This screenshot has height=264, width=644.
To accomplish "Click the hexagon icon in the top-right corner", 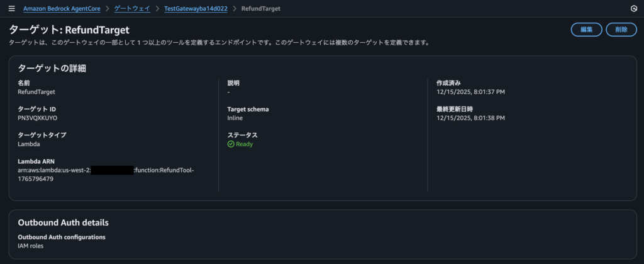I will click(633, 9).
